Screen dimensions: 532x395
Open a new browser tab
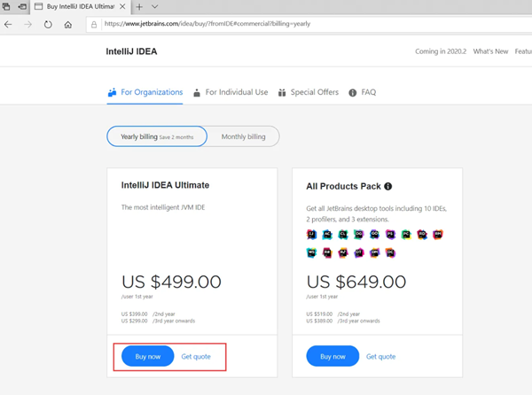pyautogui.click(x=139, y=7)
